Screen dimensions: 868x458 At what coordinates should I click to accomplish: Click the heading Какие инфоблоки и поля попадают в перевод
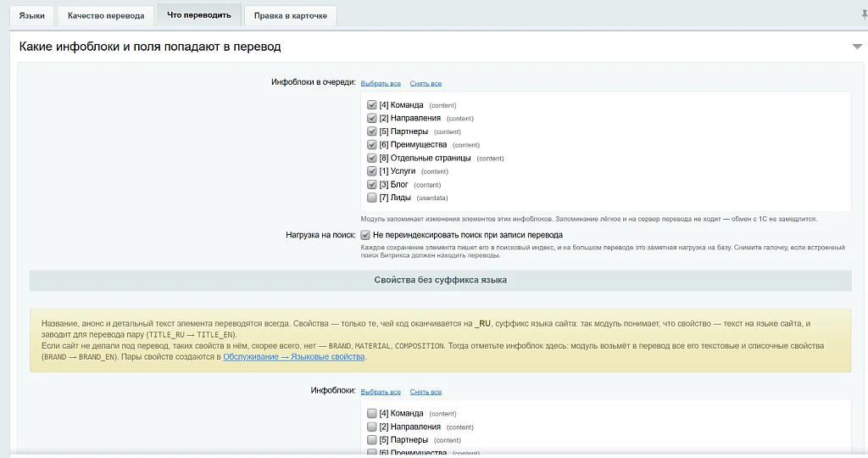(150, 47)
